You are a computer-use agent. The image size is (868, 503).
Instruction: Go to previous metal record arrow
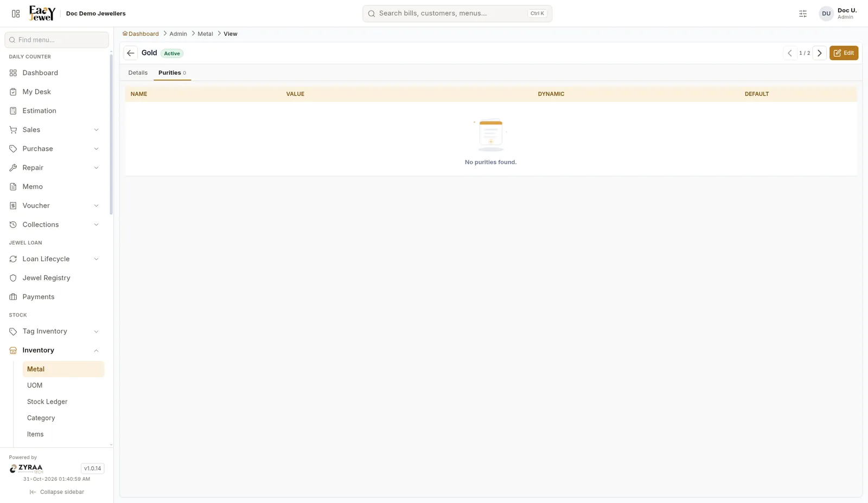point(790,53)
